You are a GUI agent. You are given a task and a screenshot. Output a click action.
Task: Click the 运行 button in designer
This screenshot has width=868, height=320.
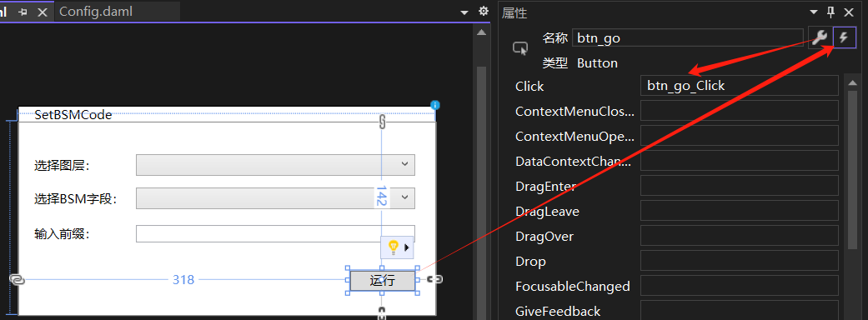pyautogui.click(x=383, y=280)
